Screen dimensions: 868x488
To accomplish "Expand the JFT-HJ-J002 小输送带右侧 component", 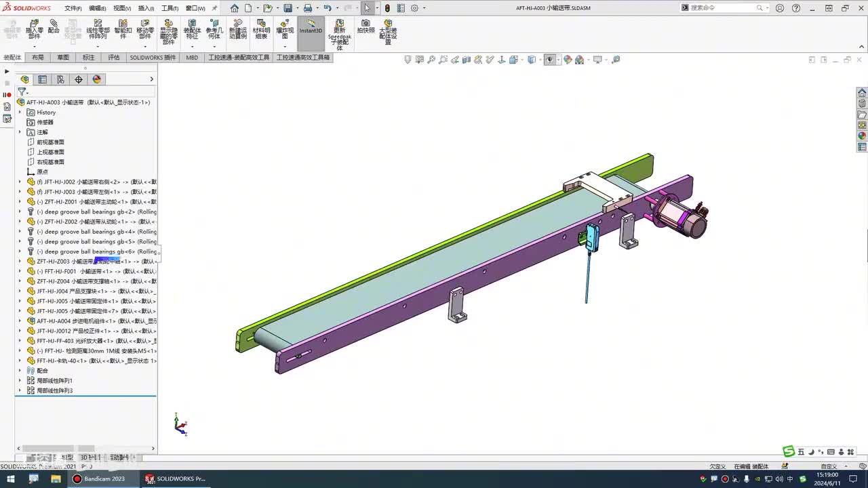I will click(x=20, y=182).
